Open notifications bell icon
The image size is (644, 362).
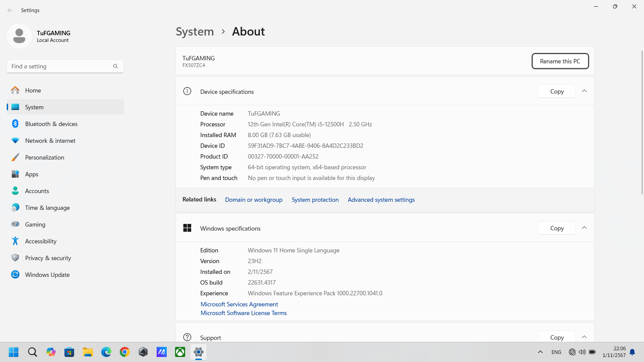point(632,352)
